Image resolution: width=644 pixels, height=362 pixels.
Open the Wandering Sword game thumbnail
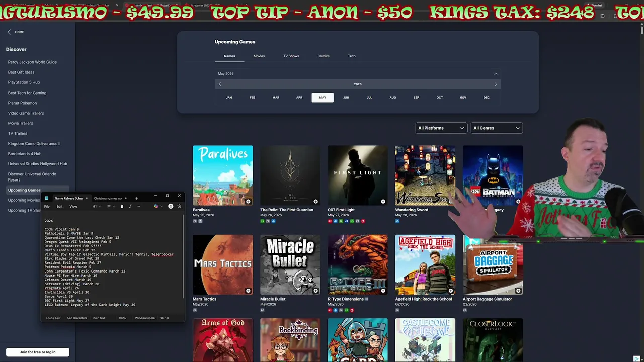click(x=425, y=175)
